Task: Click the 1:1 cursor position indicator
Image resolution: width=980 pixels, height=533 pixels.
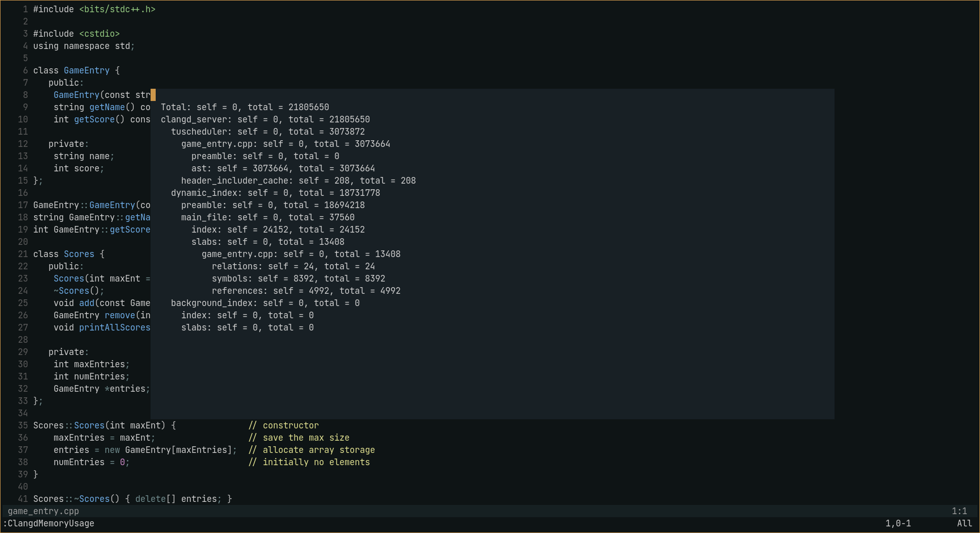Action: click(x=959, y=511)
